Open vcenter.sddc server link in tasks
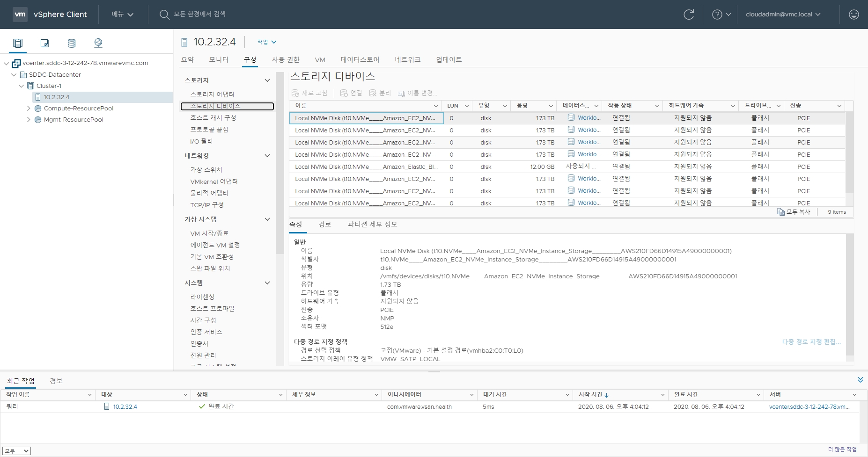 click(x=809, y=407)
